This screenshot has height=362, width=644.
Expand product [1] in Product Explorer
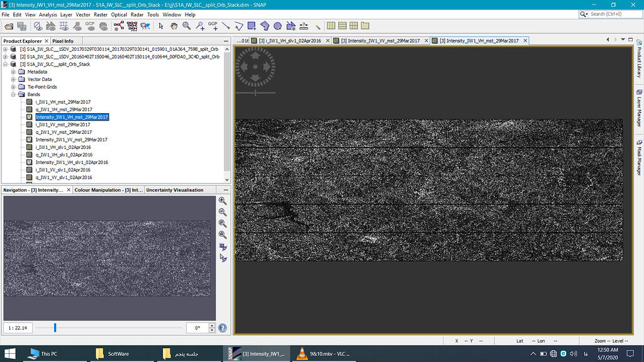pos(5,49)
